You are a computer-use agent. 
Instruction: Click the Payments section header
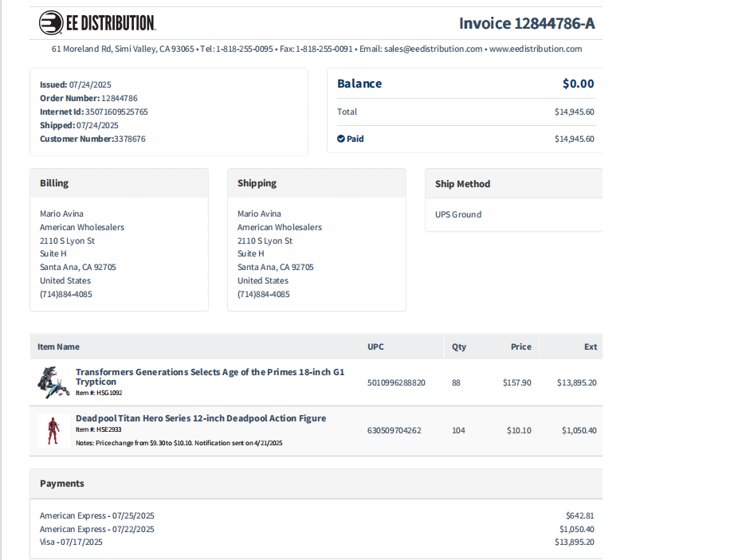62,484
